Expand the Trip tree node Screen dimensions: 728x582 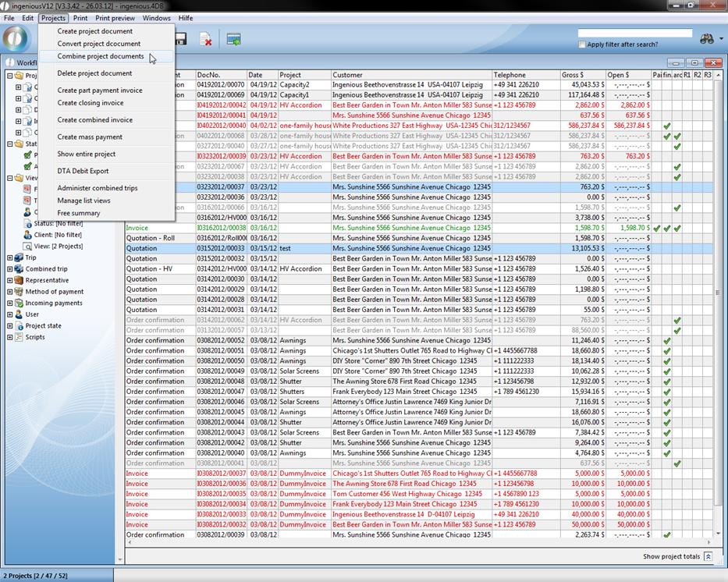9,257
